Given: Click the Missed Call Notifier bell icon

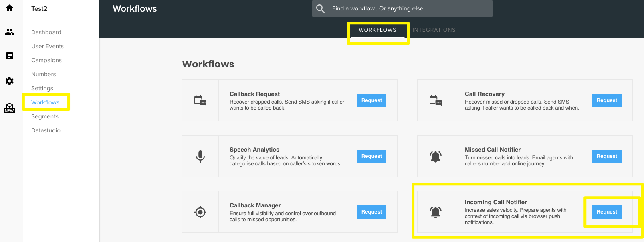Looking at the screenshot, I should (436, 156).
